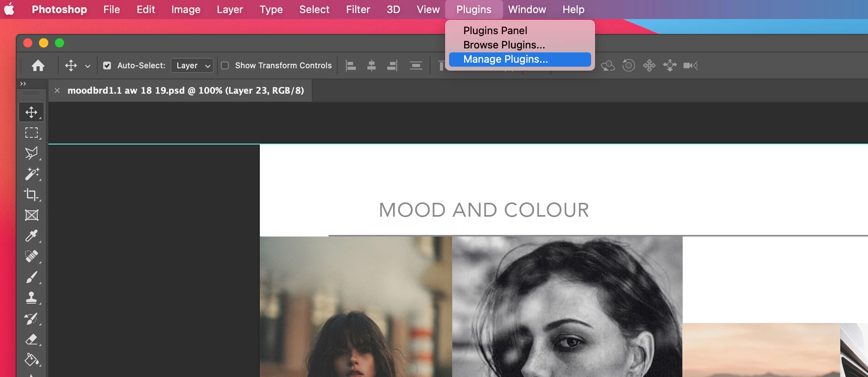This screenshot has width=868, height=377.
Task: Align right edges of layers
Action: (392, 65)
